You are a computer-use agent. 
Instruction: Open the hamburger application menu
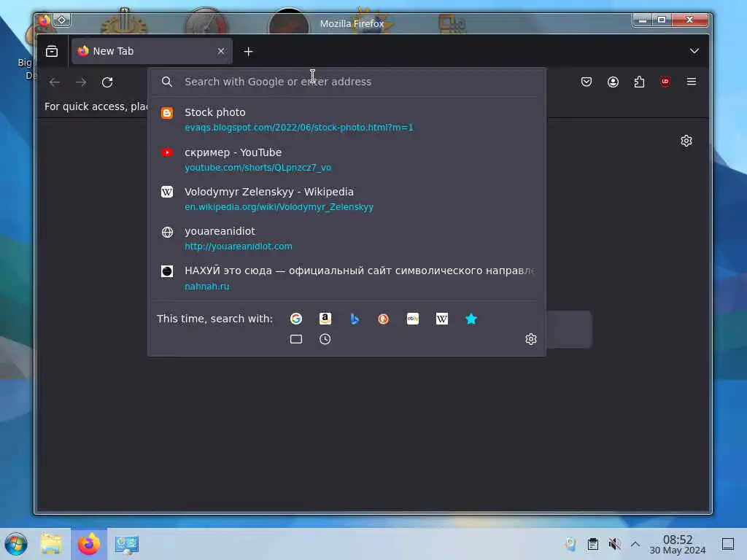click(x=692, y=82)
